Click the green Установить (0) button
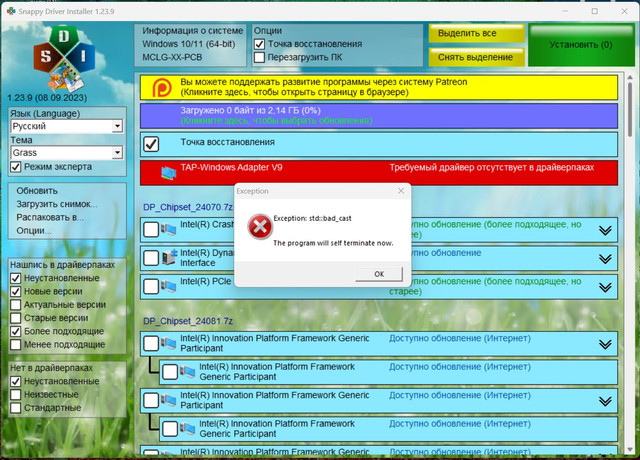This screenshot has height=460, width=640. [581, 45]
